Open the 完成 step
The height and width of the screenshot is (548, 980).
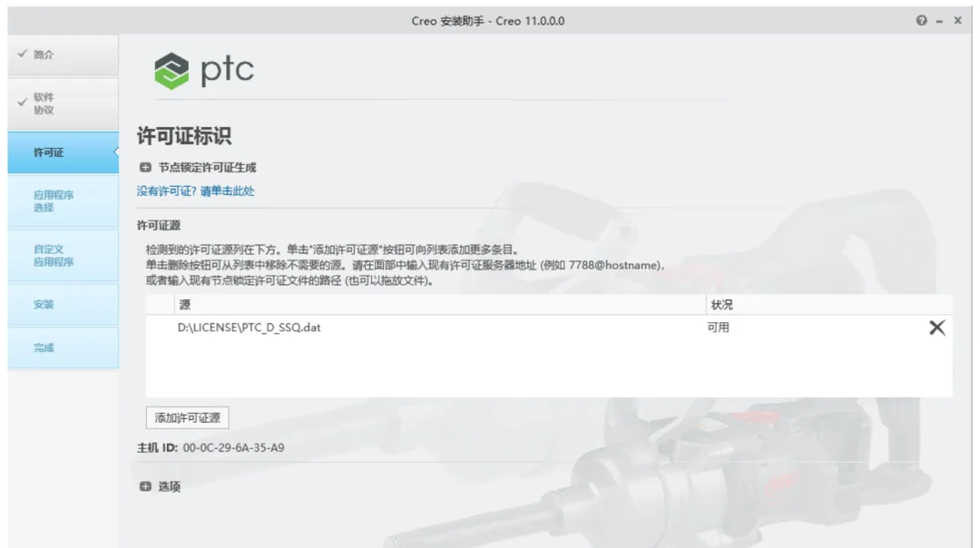coord(64,347)
